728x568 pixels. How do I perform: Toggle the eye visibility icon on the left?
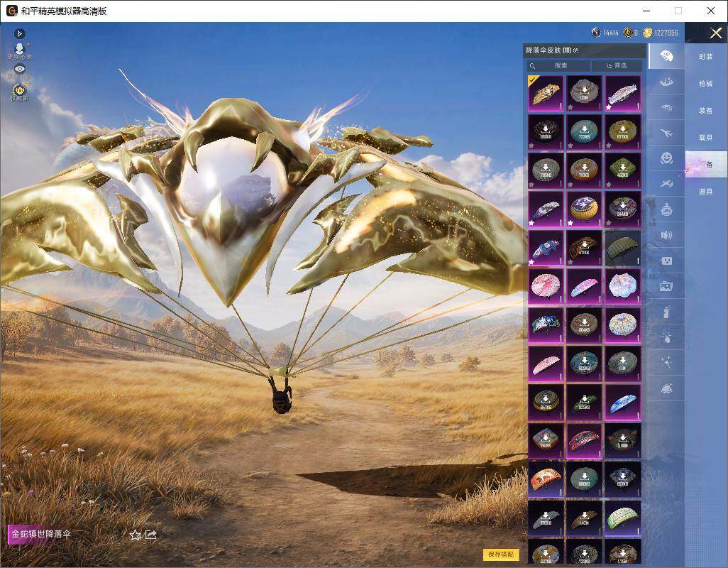(19, 69)
